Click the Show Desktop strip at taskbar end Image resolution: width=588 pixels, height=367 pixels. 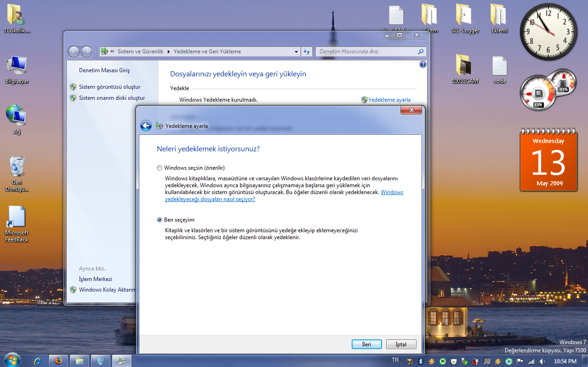point(585,361)
